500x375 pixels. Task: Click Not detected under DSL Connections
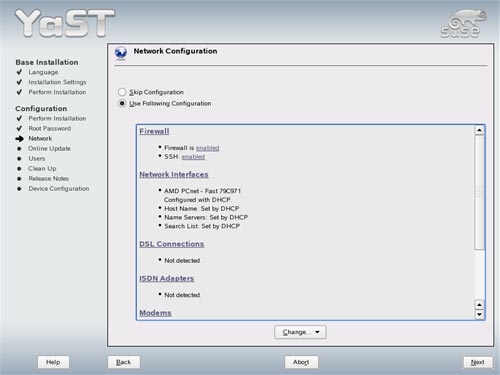182,261
